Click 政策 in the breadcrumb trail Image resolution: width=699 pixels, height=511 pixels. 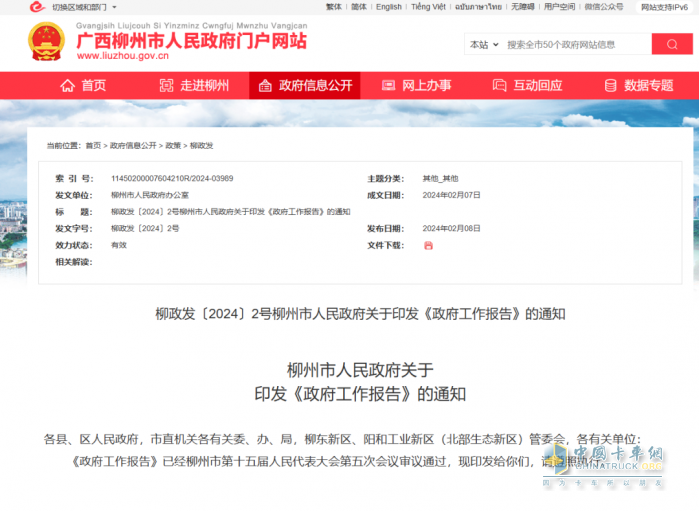(173, 146)
